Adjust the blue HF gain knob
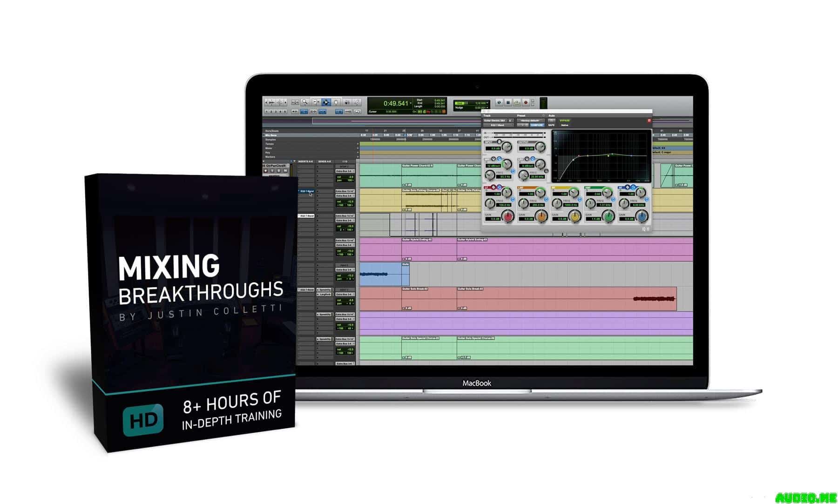Viewport: 838px width, 504px height. [x=642, y=216]
